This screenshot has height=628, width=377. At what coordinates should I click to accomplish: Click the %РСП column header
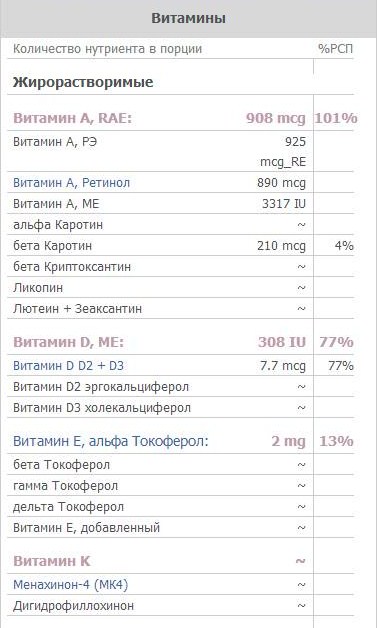(x=336, y=49)
